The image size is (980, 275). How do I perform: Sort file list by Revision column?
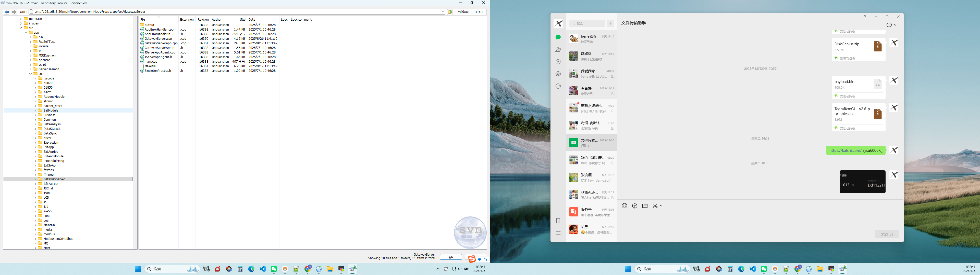point(203,19)
